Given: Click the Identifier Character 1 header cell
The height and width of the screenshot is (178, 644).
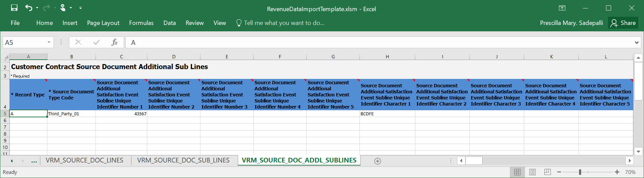Looking at the screenshot, I should (x=387, y=95).
